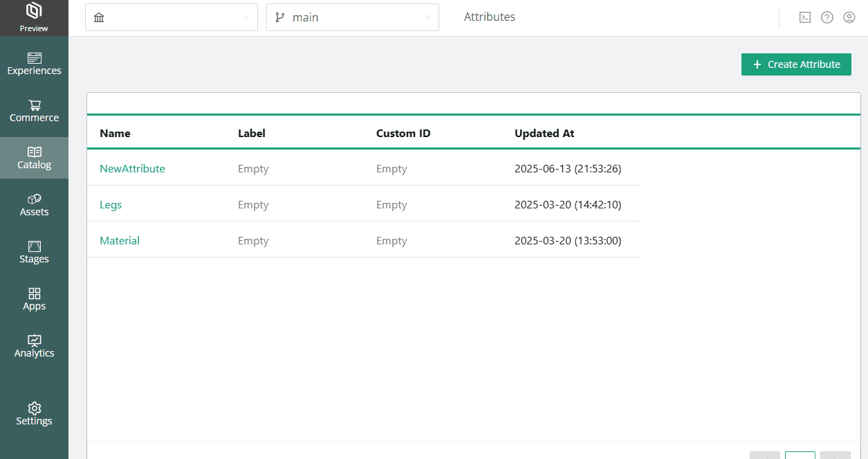
Task: Open the Apps grid section
Action: point(34,299)
